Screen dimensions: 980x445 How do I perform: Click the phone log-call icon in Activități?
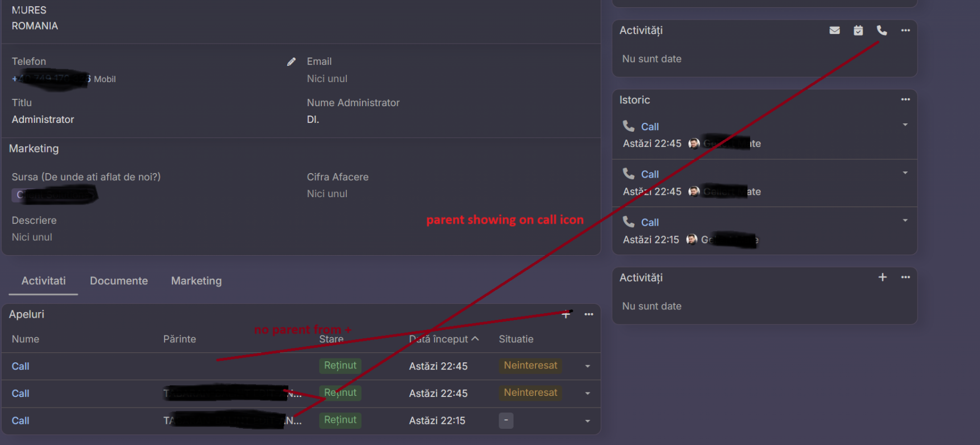[882, 31]
